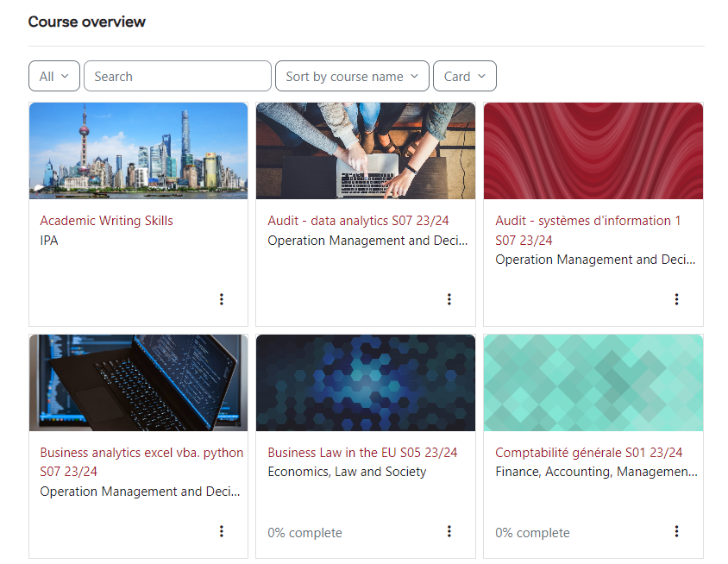Click Economics, Law and Society category text
Viewport: 728px width, 564px height.
[x=347, y=472]
